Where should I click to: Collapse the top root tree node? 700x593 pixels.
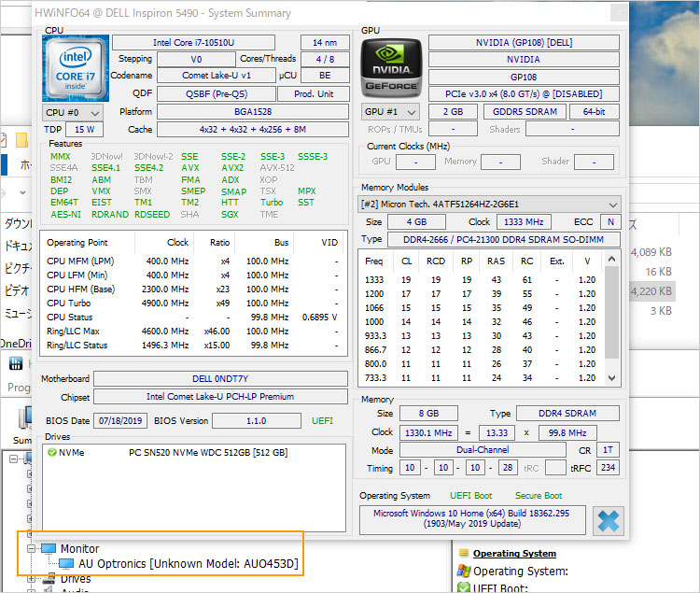click(13, 459)
